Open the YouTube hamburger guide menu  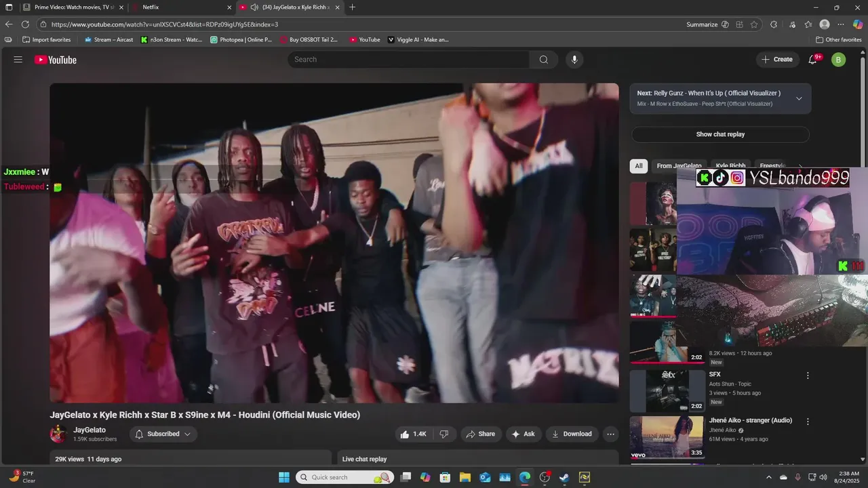tap(18, 60)
